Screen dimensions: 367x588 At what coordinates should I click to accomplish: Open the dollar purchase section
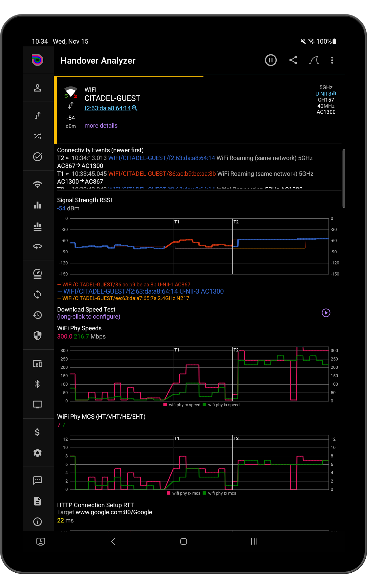(38, 432)
